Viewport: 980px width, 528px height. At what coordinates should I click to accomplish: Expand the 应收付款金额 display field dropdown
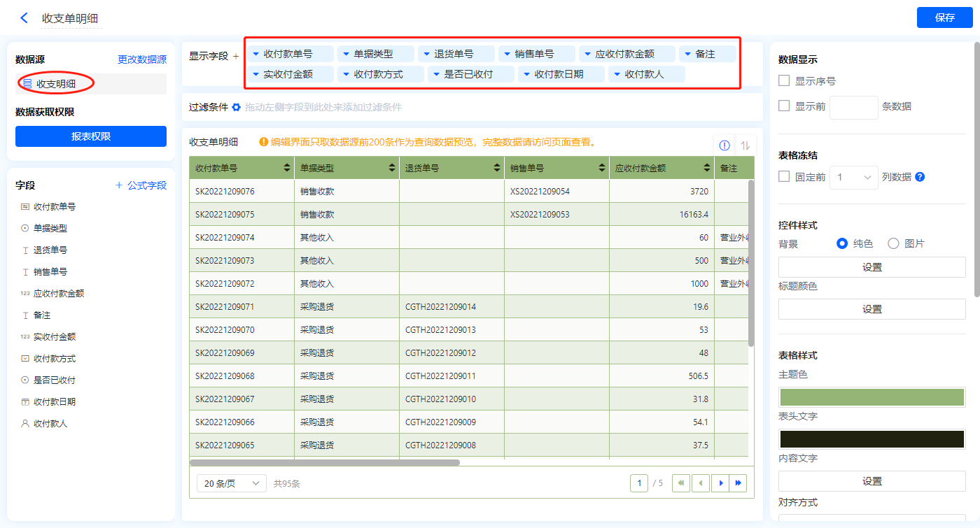[x=587, y=54]
